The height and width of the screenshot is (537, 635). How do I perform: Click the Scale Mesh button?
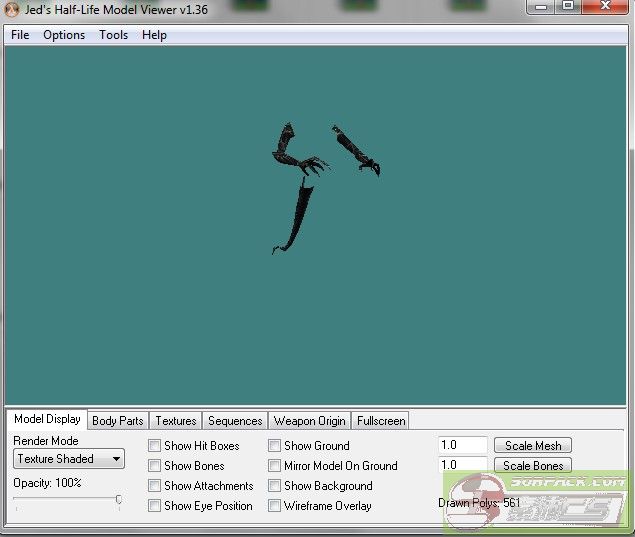[533, 446]
